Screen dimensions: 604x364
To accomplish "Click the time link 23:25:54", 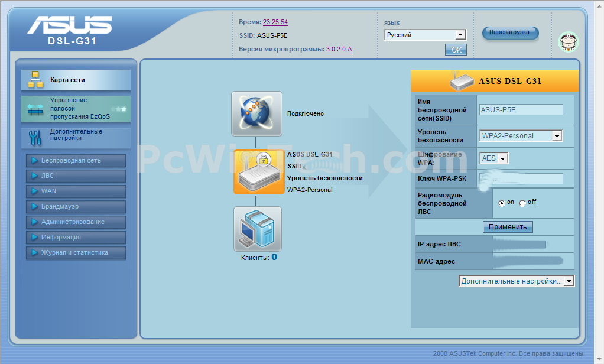I will click(275, 22).
